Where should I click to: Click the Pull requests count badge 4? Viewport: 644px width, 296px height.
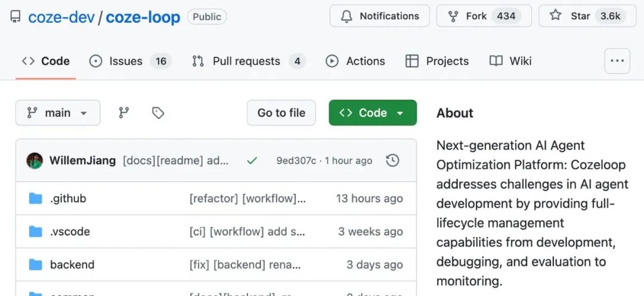pos(298,61)
